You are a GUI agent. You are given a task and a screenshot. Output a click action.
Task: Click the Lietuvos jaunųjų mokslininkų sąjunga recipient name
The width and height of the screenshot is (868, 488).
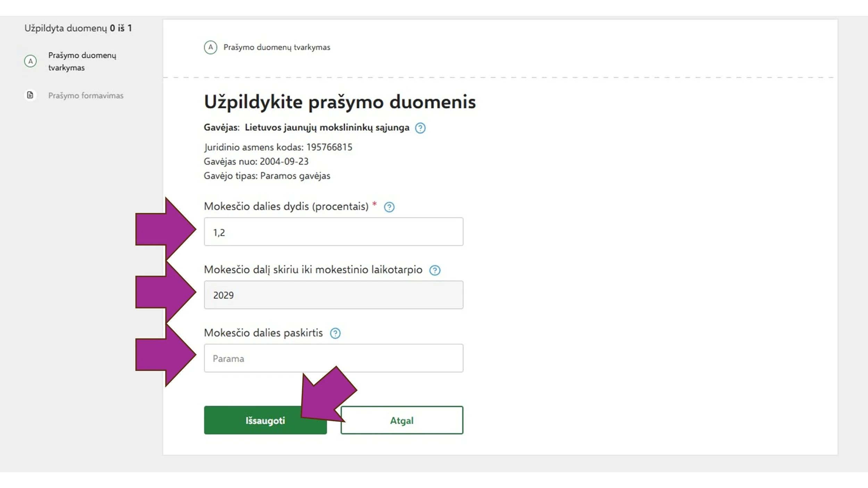(x=327, y=128)
